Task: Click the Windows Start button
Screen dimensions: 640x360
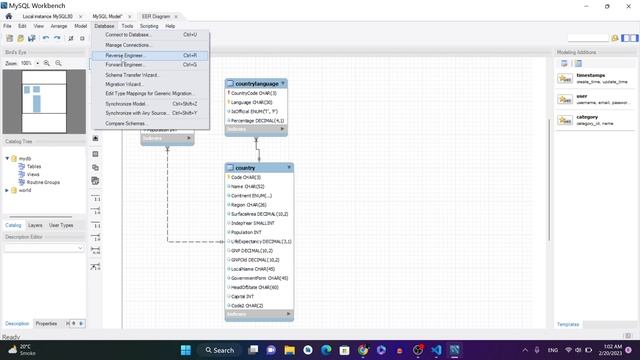Action: pos(186,350)
